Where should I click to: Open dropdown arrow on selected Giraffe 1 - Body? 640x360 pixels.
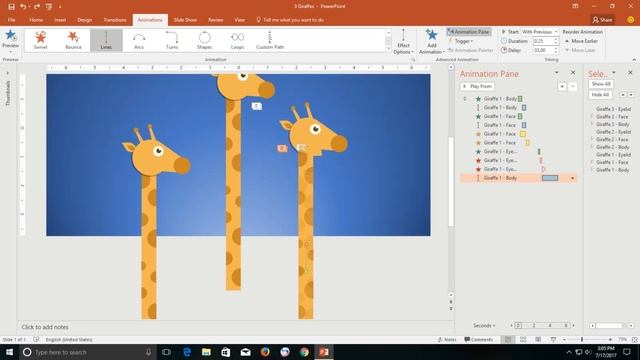[x=572, y=178]
